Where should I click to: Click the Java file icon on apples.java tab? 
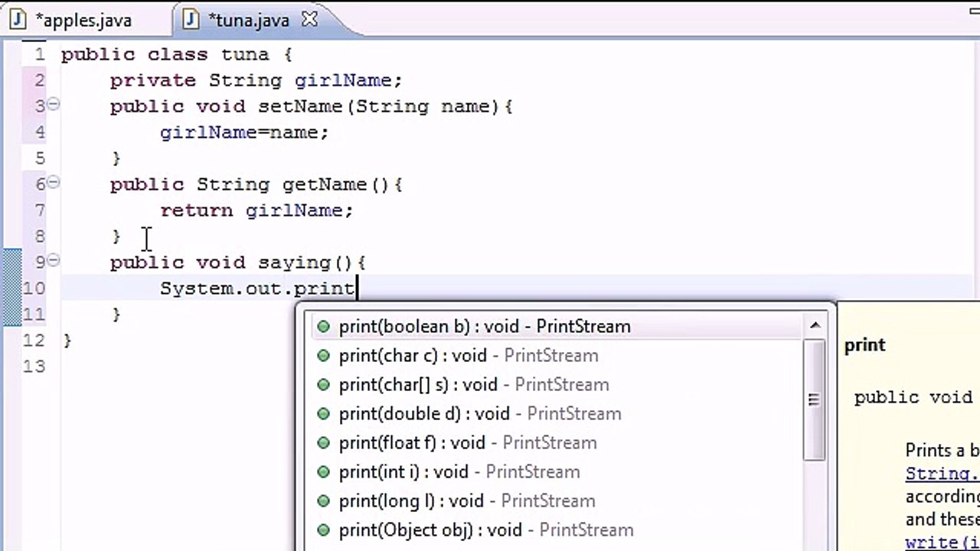point(18,20)
